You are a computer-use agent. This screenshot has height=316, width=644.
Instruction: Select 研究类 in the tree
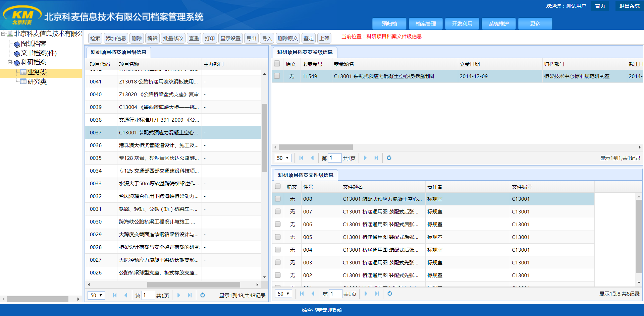click(37, 81)
